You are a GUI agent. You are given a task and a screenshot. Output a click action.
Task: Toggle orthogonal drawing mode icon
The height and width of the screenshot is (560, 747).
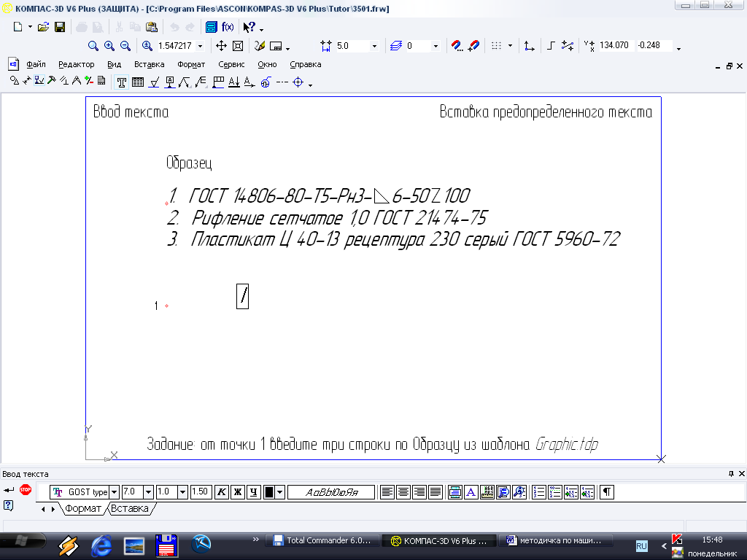click(x=551, y=46)
